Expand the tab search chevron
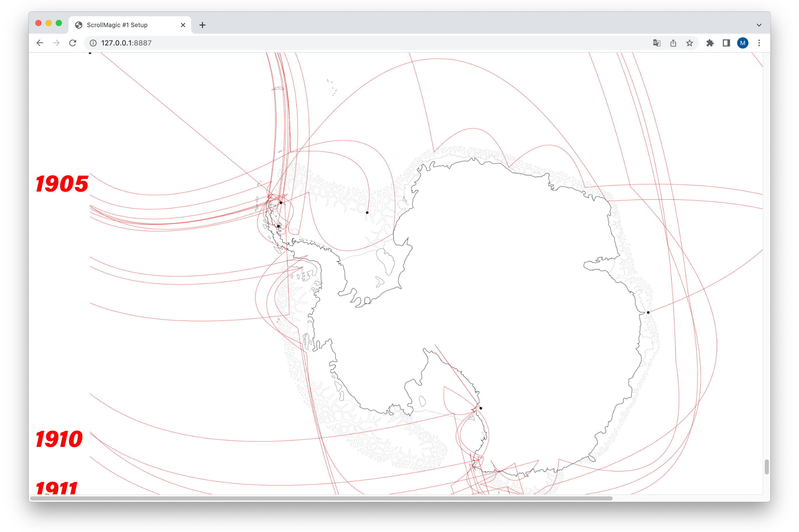 click(x=759, y=25)
